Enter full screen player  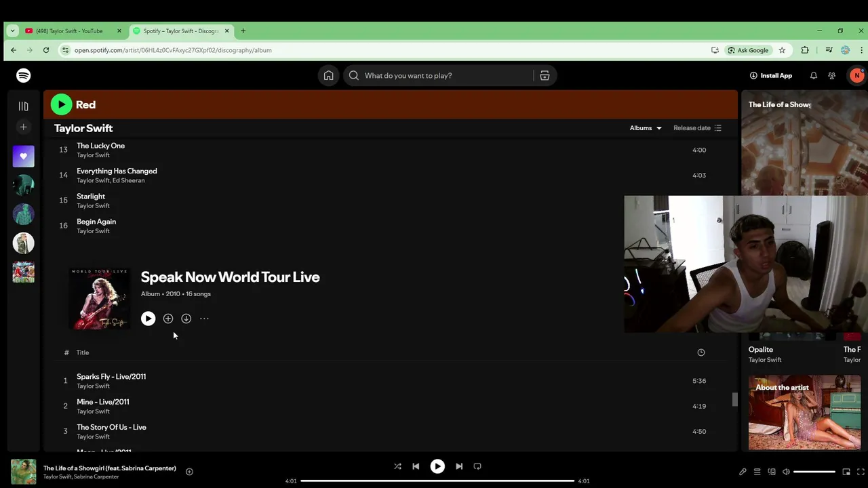[861, 472]
